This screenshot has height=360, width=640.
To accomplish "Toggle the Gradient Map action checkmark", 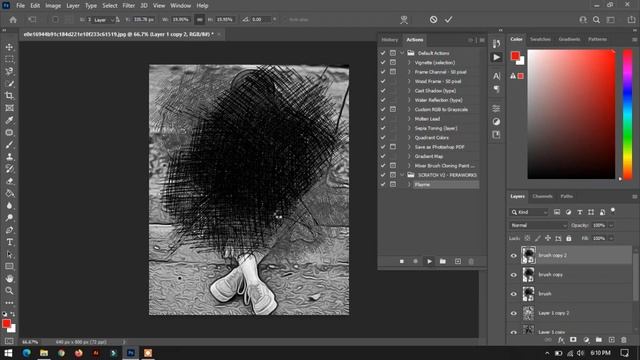I will [383, 156].
